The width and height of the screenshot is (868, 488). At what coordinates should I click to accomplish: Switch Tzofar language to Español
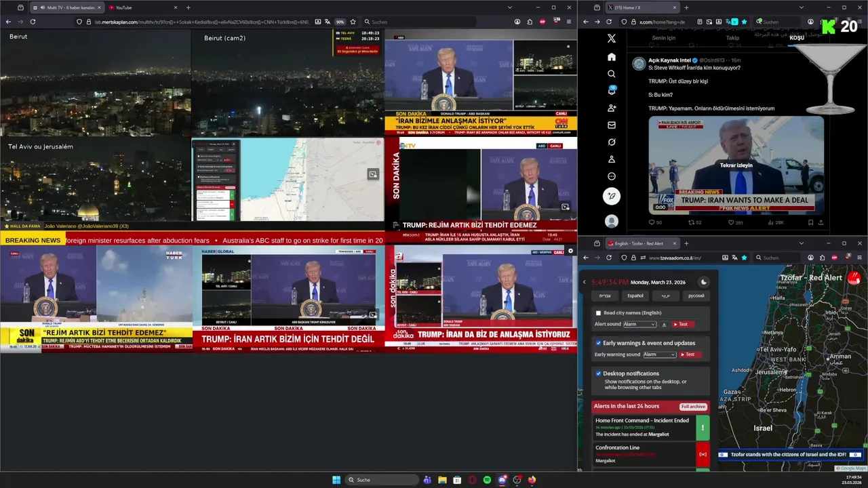click(x=635, y=296)
